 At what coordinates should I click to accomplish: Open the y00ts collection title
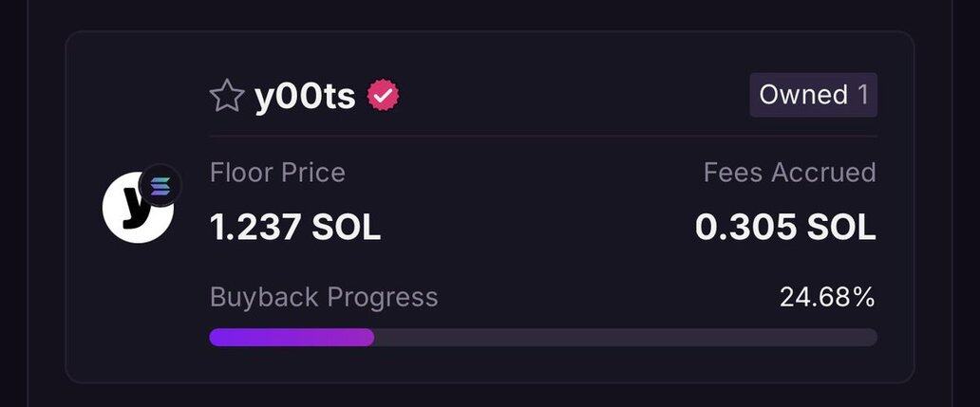[305, 97]
